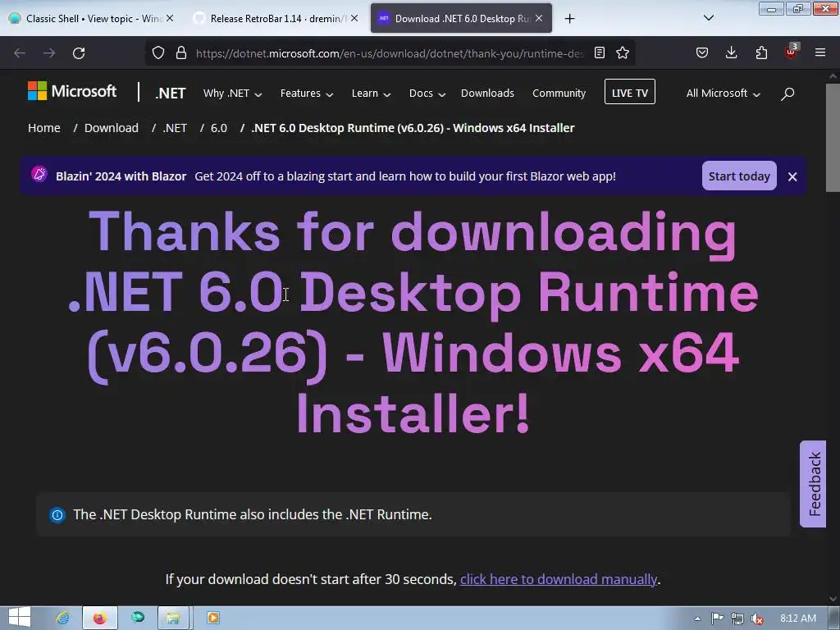Open network tray icon
The width and height of the screenshot is (840, 630).
737,619
